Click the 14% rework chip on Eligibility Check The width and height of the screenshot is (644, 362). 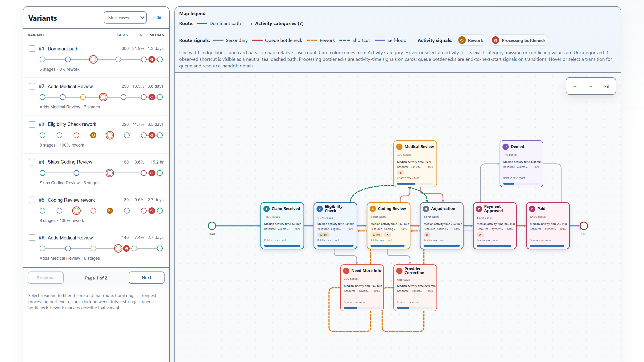(x=323, y=235)
